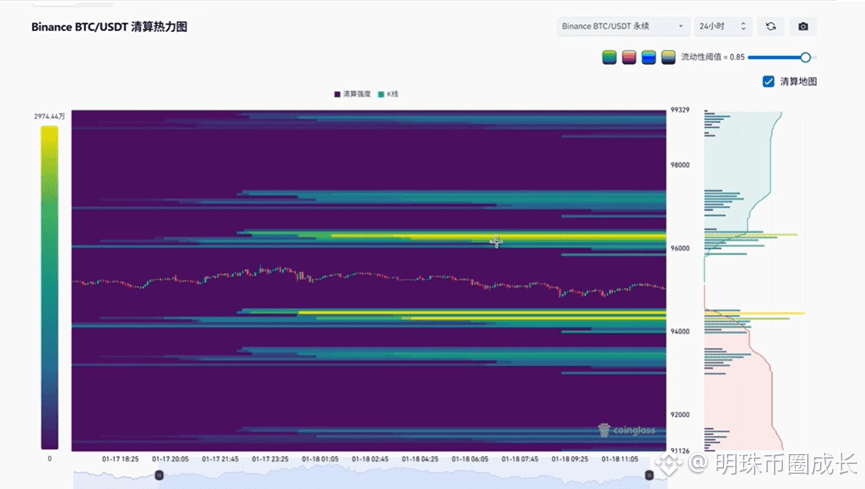The height and width of the screenshot is (489, 865).
Task: Open the 24小时 time range selector
Action: [723, 26]
